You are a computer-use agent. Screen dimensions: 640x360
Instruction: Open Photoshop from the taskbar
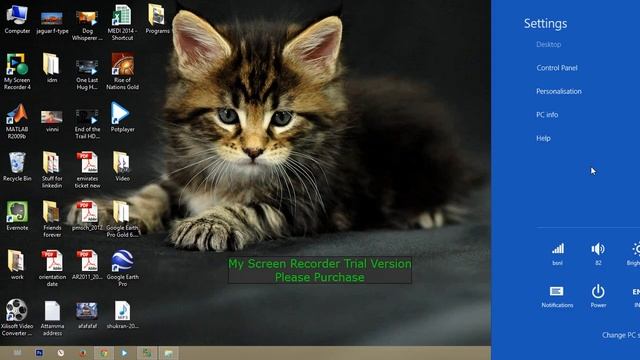point(39,353)
